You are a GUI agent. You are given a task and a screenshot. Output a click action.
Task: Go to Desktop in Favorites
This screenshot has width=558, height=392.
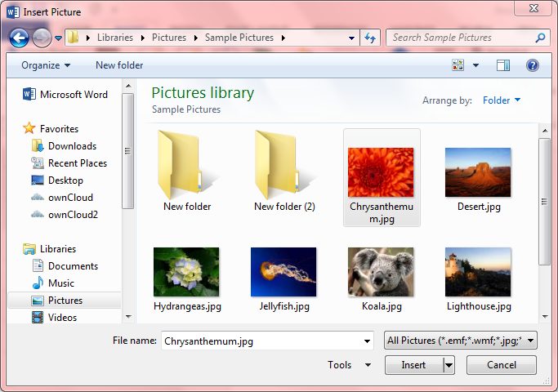[65, 180]
